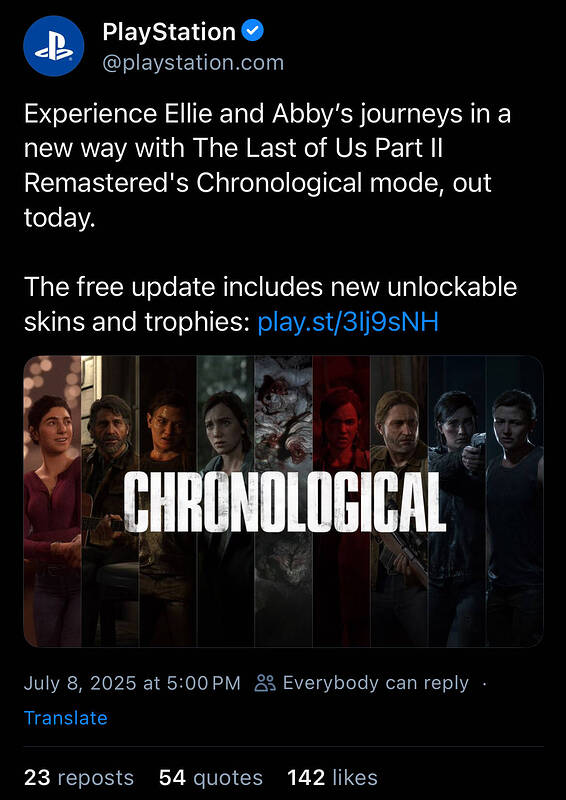Click the red-tinted character panel
This screenshot has width=566, height=800.
point(341,501)
